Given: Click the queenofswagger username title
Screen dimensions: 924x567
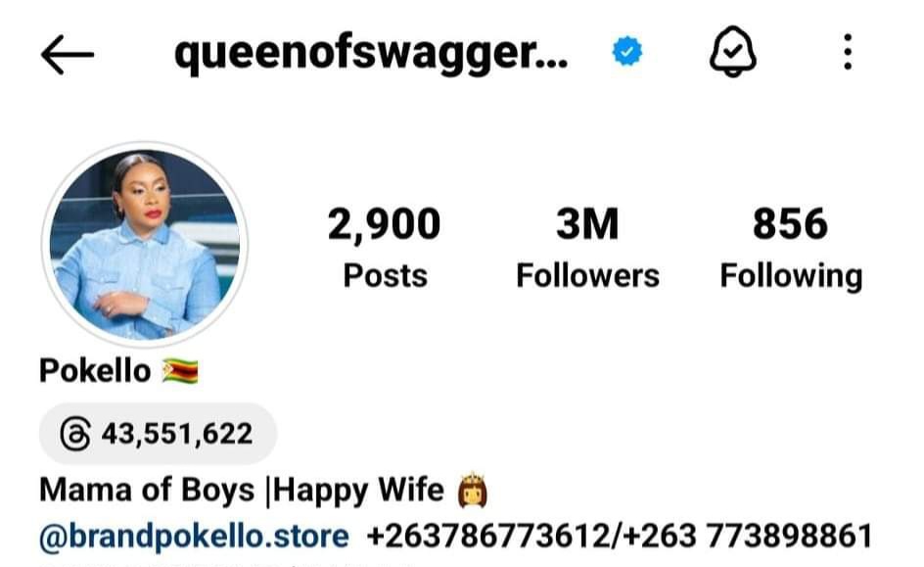Looking at the screenshot, I should (x=371, y=54).
